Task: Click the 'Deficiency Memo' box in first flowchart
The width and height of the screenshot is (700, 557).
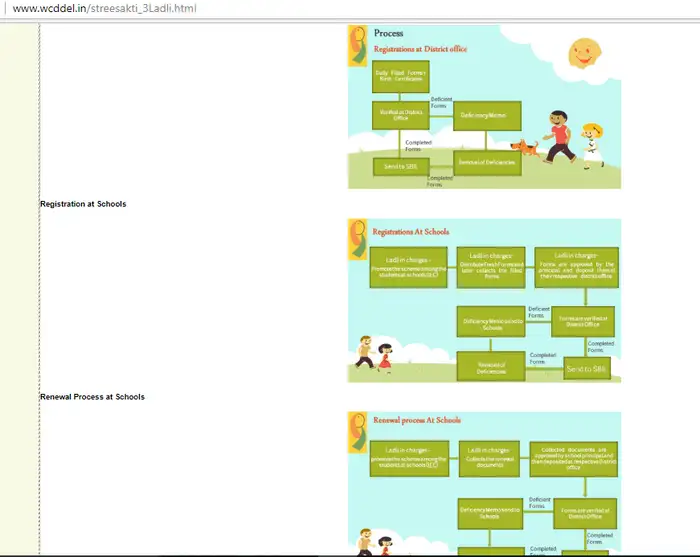Action: pyautogui.click(x=485, y=116)
